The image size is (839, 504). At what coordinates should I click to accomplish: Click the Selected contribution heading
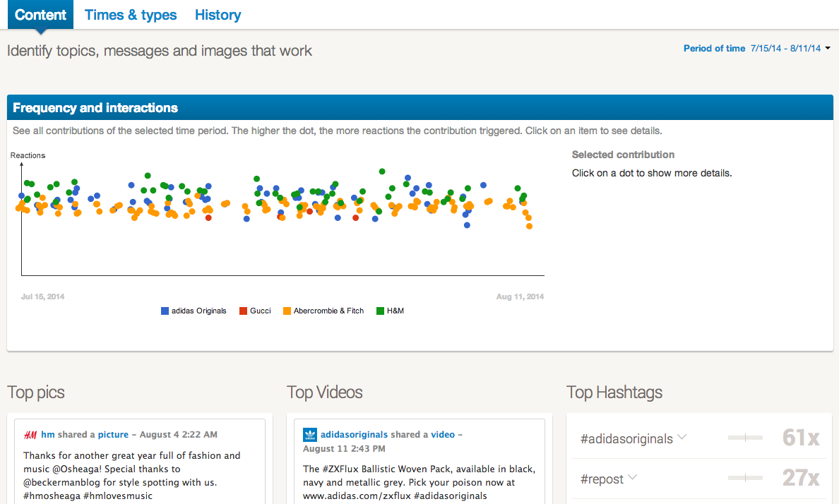point(623,155)
